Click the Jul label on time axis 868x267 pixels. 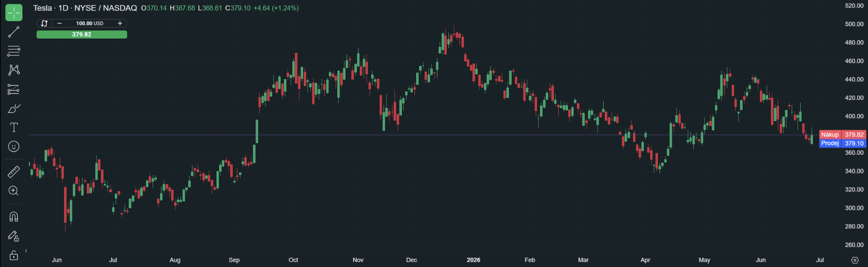tap(820, 260)
